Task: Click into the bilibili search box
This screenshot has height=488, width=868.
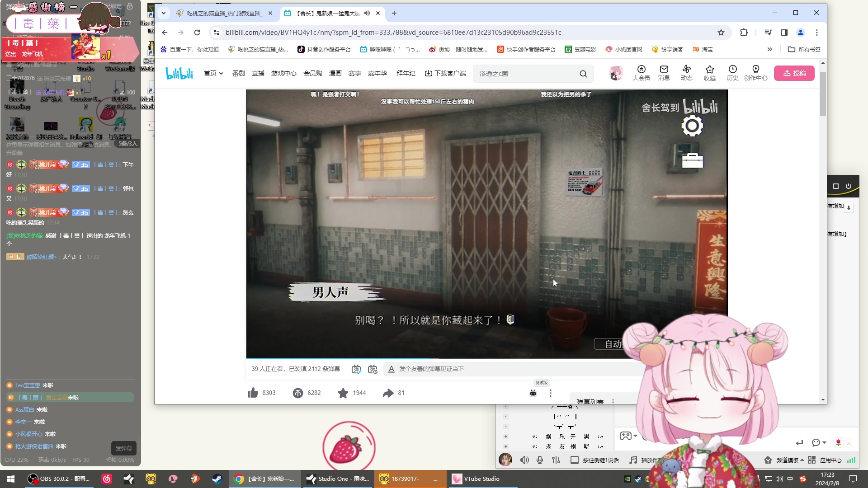Action: point(527,74)
